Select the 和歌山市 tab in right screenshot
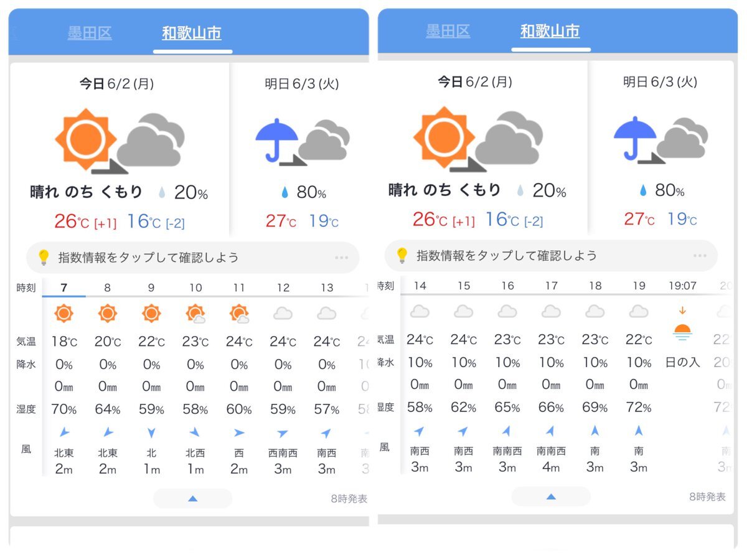This screenshot has height=560, width=747. click(550, 30)
